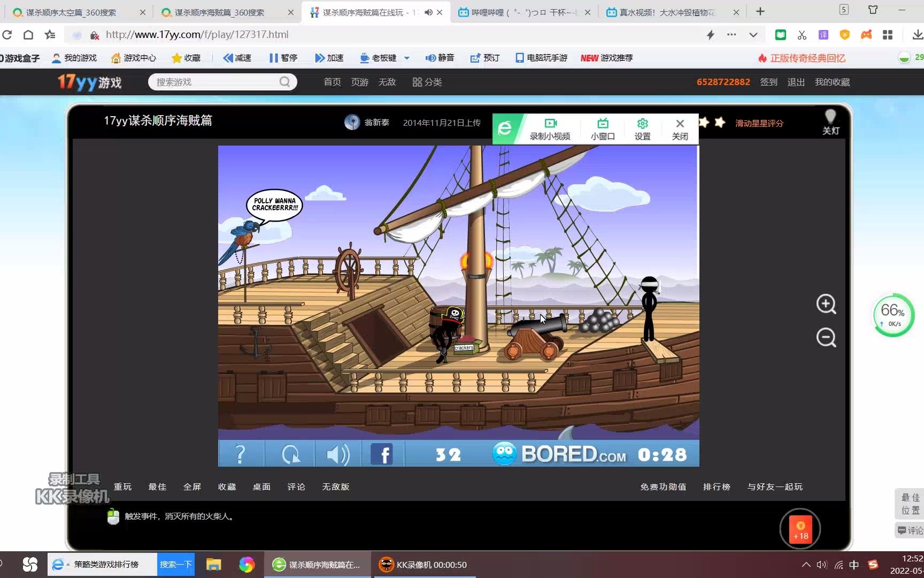Open File Explorer from the taskbar
924x578 pixels.
[x=214, y=565]
